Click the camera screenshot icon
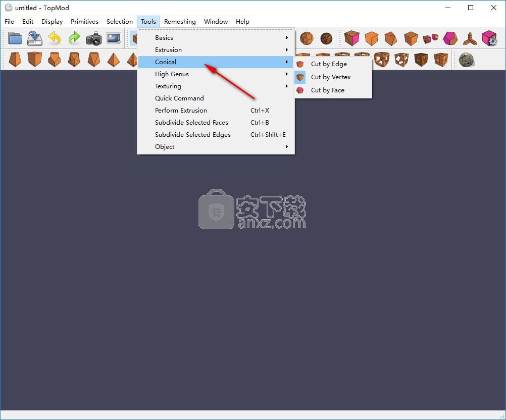 [94, 38]
